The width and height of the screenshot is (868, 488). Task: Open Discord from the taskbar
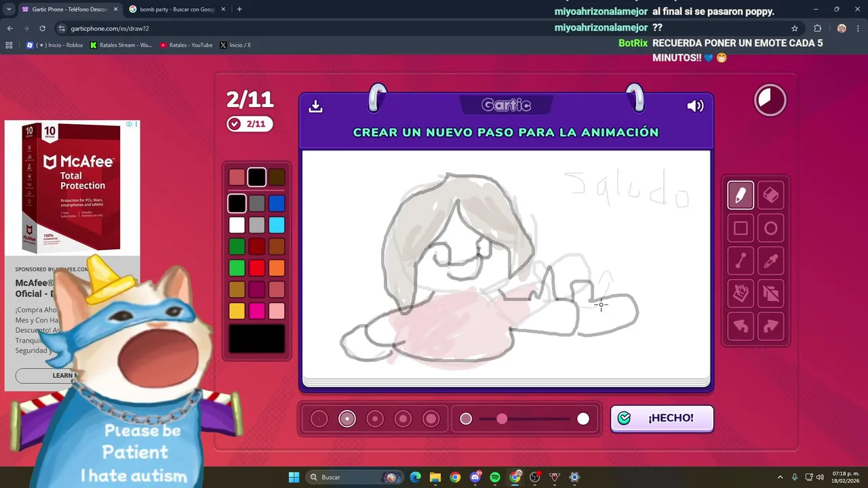click(x=475, y=477)
